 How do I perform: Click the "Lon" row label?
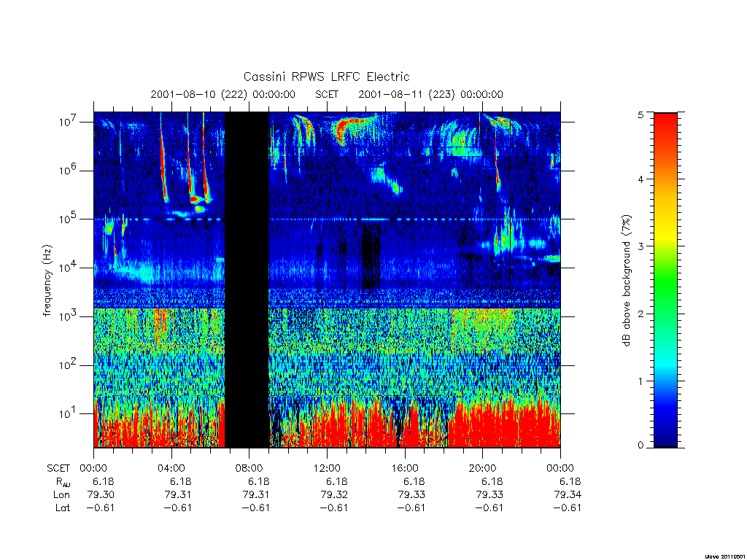[x=62, y=495]
